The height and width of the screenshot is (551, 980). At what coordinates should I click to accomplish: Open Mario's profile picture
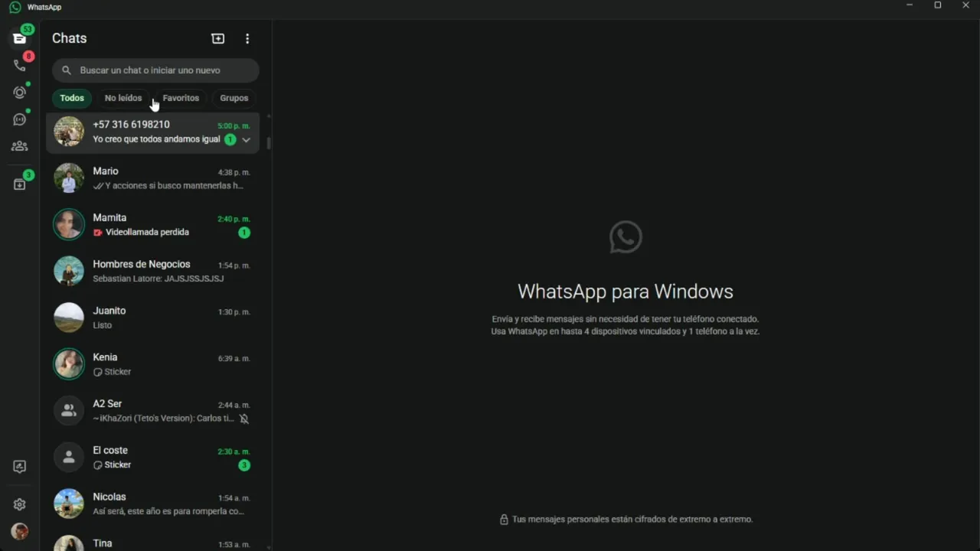(x=69, y=178)
